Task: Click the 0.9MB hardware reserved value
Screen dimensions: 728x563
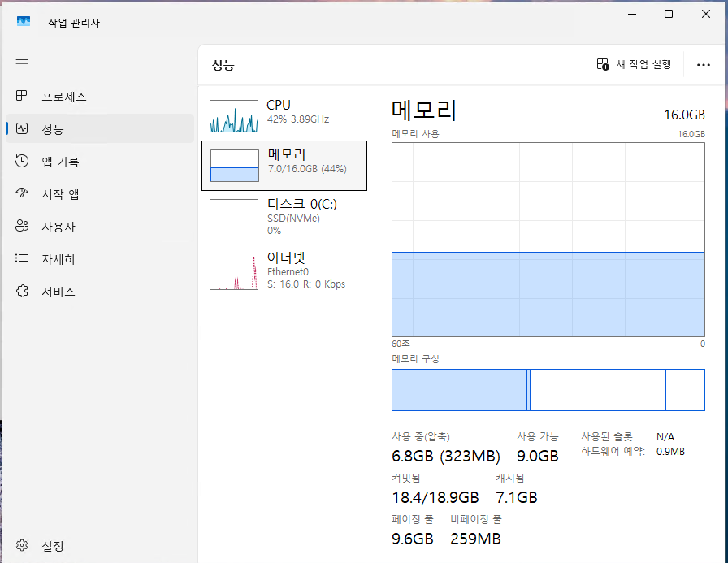Action: tap(670, 452)
